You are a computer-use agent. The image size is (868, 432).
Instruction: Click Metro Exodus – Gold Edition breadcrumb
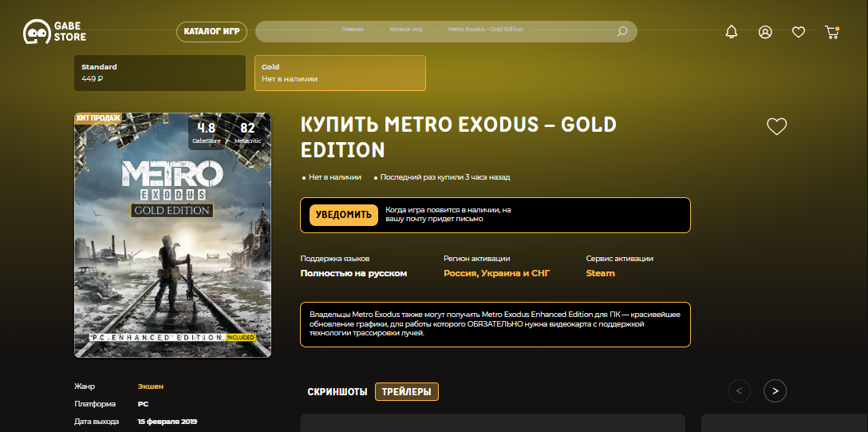pos(486,30)
